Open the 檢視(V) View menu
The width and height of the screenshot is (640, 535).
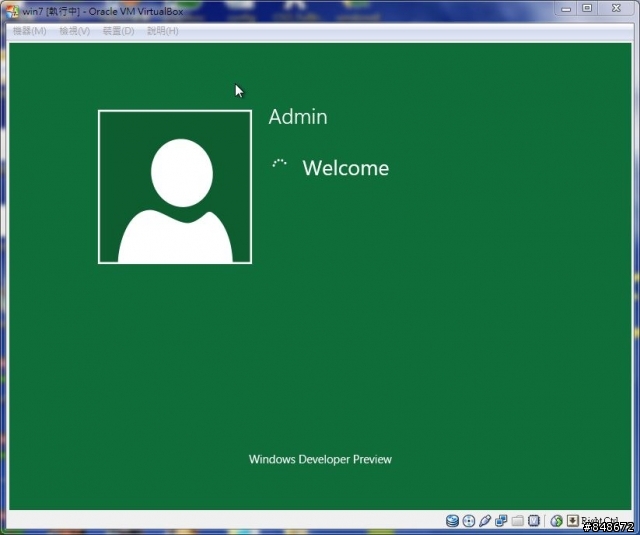coord(74,31)
